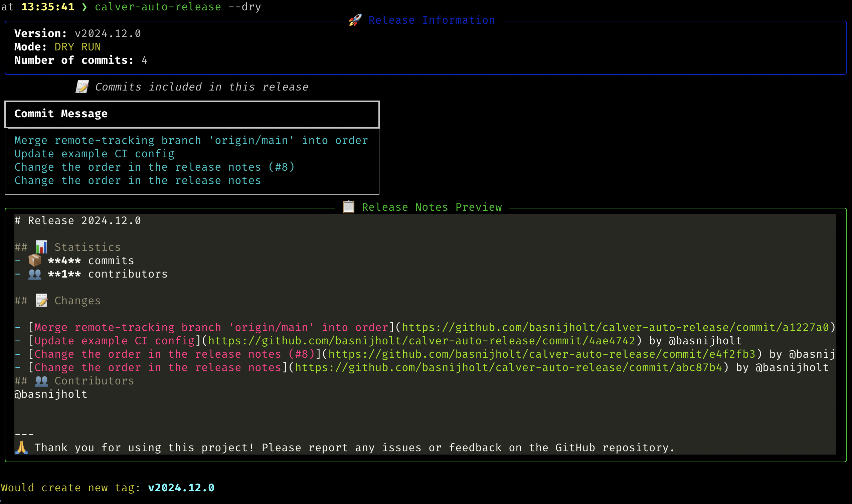852x504 pixels.
Task: Click the memo emoji in the '## Changes' heading
Action: pos(41,301)
